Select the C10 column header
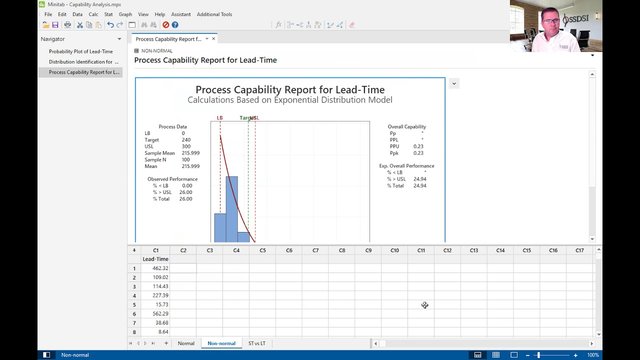640x360 pixels. pos(394,250)
